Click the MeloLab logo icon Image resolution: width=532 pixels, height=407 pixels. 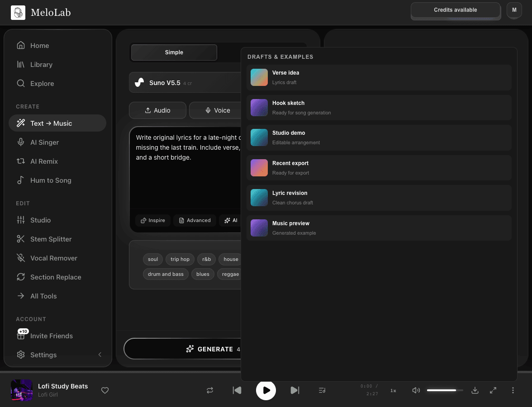point(18,13)
